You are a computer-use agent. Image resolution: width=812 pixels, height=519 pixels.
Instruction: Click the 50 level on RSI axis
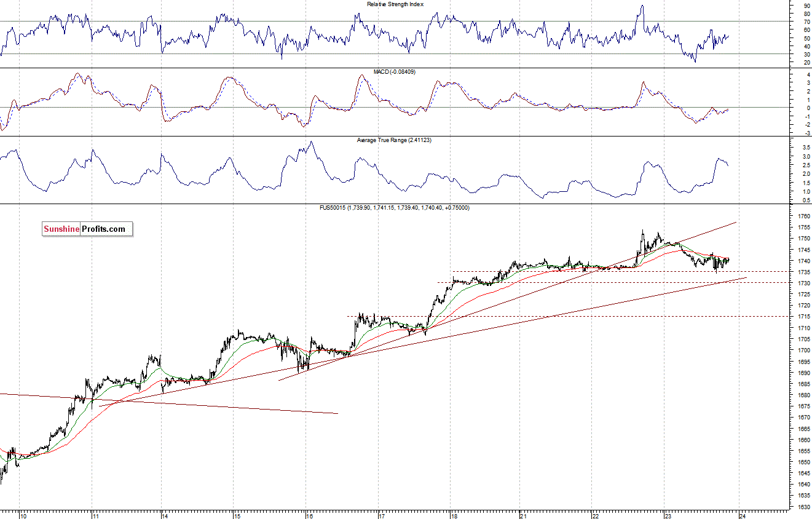pos(806,38)
